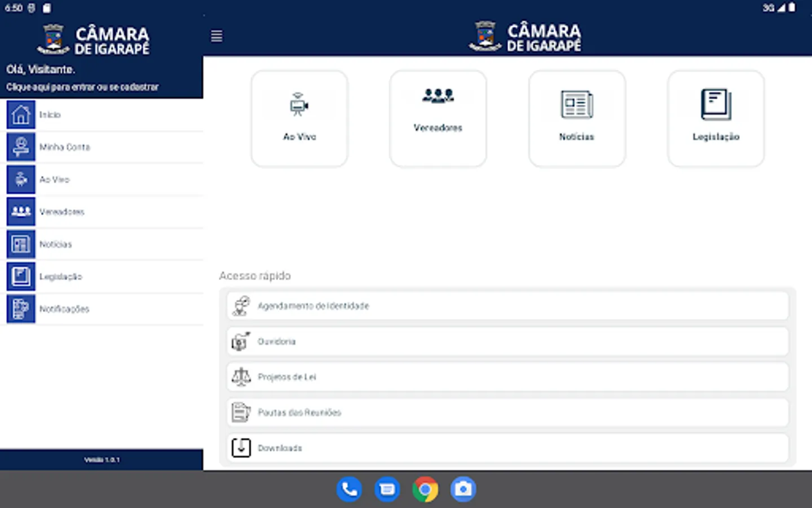Open the Phone app in dock
812x508 pixels.
pos(350,489)
